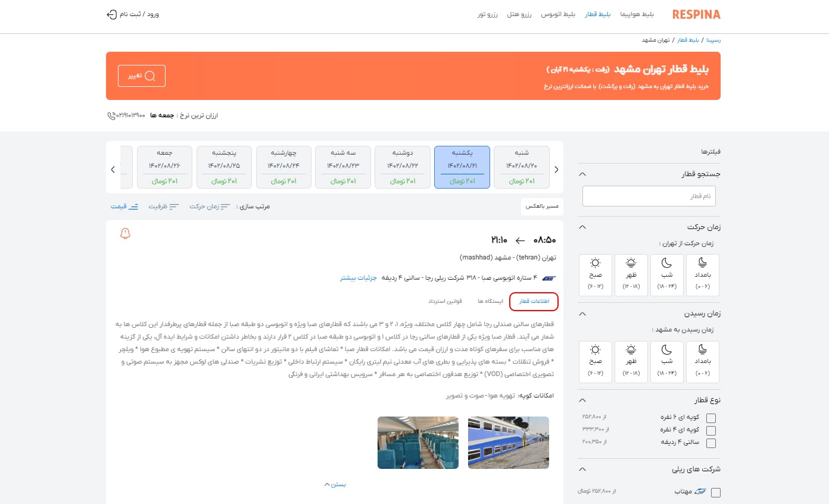Collapse train details with بستن link

(x=335, y=484)
